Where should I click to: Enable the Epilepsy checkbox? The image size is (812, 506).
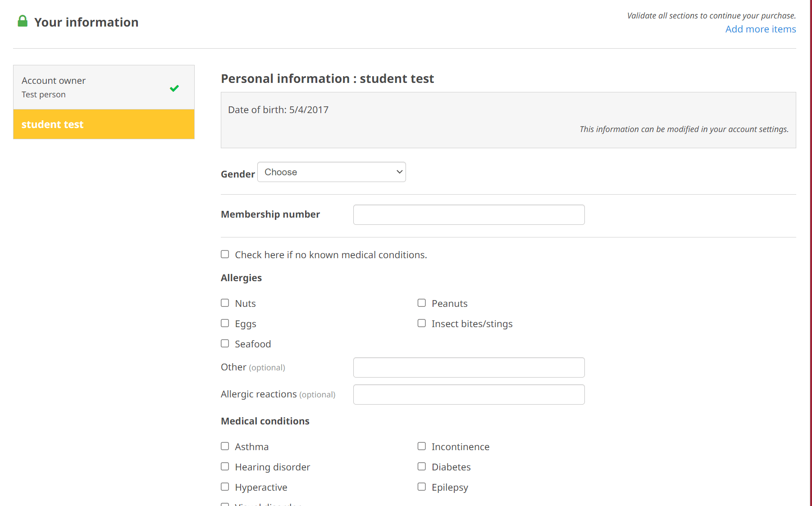[x=422, y=487]
